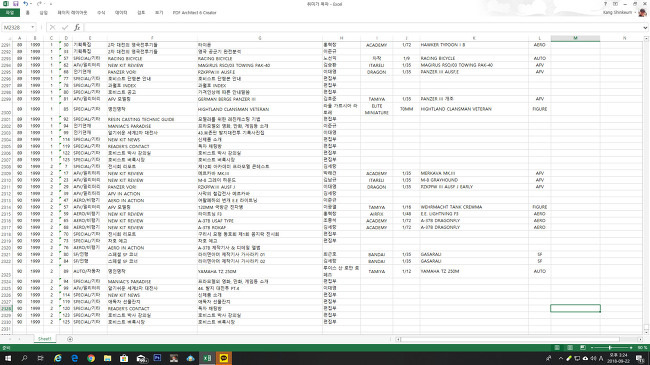
Task: Select row header 2328
Action: [6, 308]
